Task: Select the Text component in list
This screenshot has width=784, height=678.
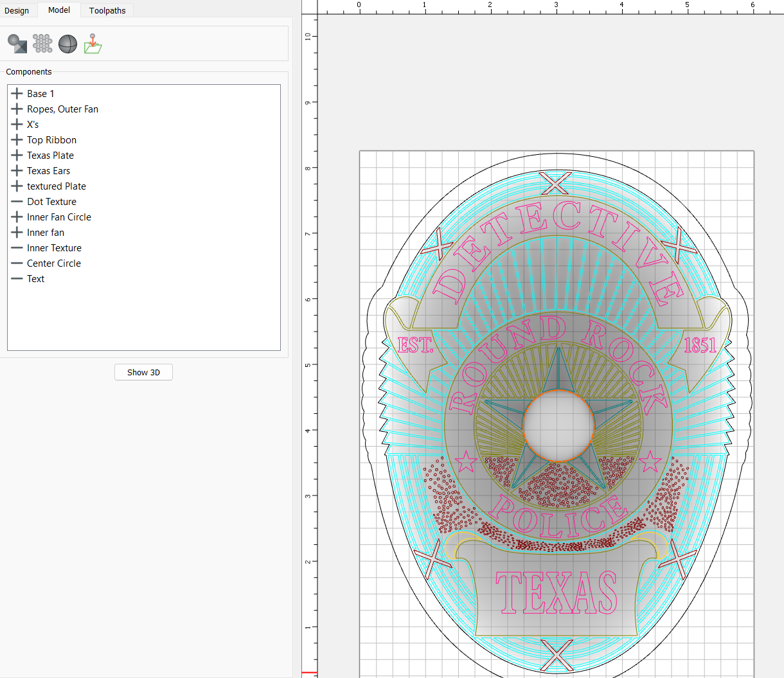Action: click(36, 279)
